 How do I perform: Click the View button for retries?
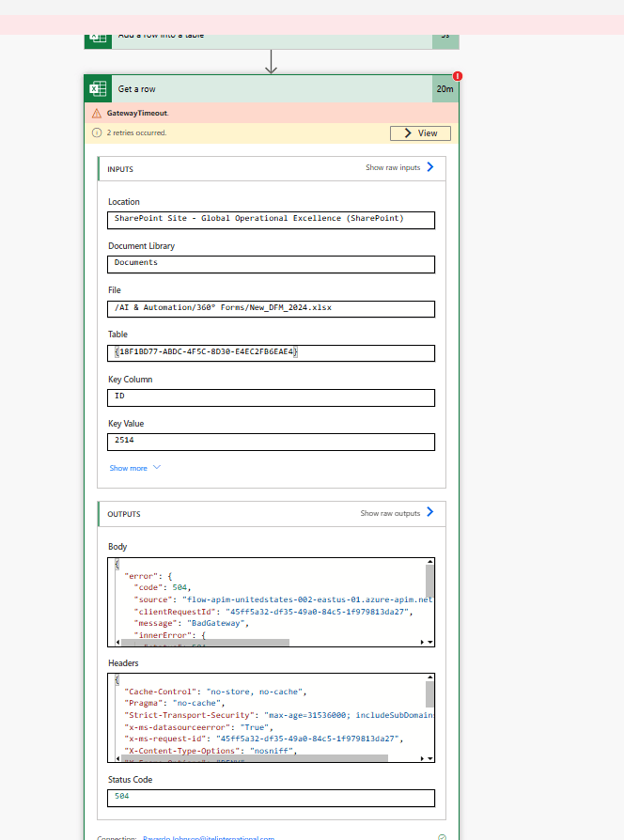(420, 133)
